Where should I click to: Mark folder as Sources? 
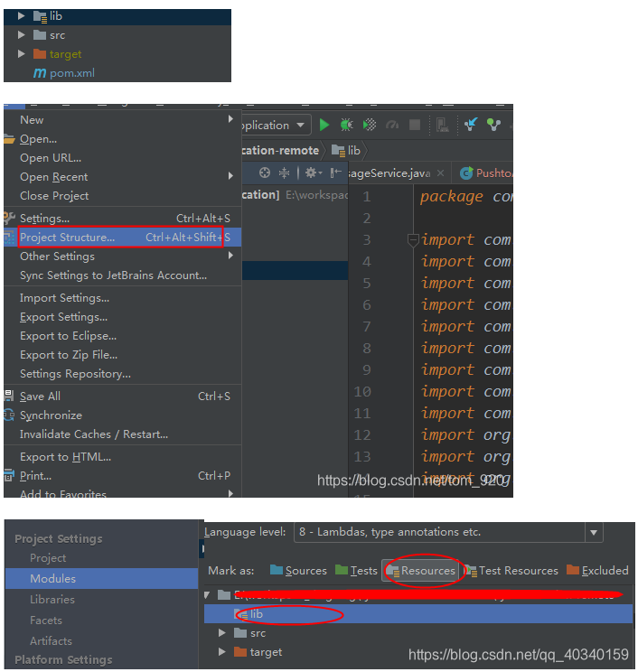[298, 571]
